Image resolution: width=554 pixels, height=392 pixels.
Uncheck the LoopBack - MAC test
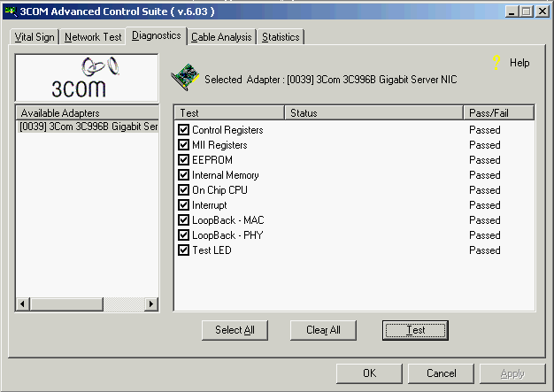coord(183,220)
